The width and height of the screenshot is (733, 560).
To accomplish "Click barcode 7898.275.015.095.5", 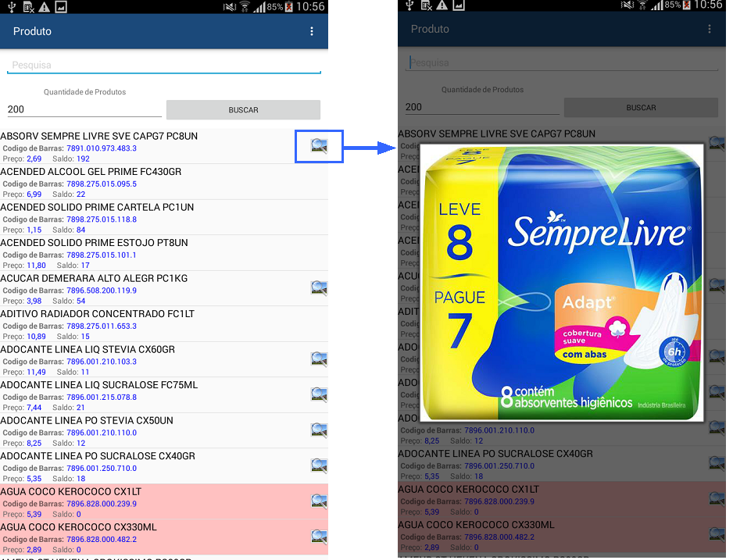I will coord(102,184).
